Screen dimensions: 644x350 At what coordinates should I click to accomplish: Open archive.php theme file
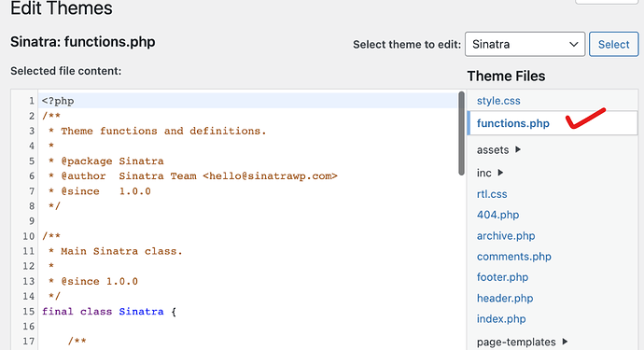pos(506,236)
